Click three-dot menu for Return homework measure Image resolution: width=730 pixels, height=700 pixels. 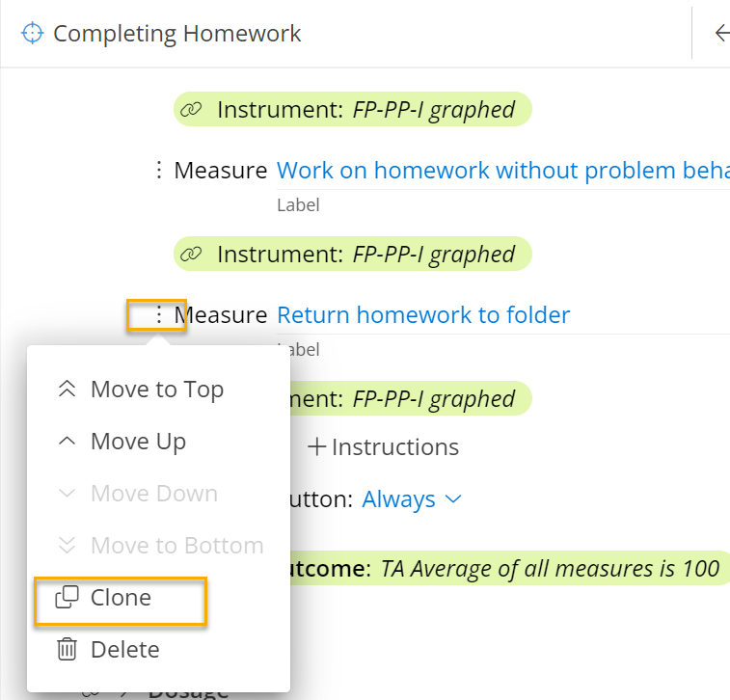tap(159, 315)
